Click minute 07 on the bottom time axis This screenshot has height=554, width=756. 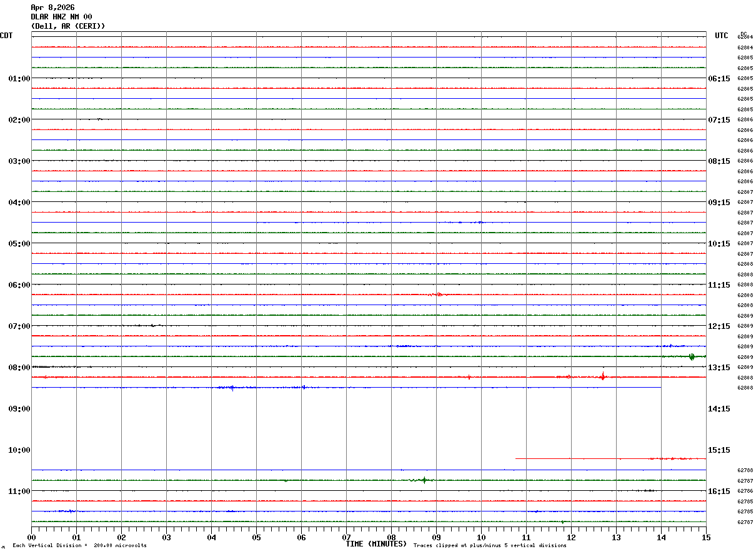point(346,538)
